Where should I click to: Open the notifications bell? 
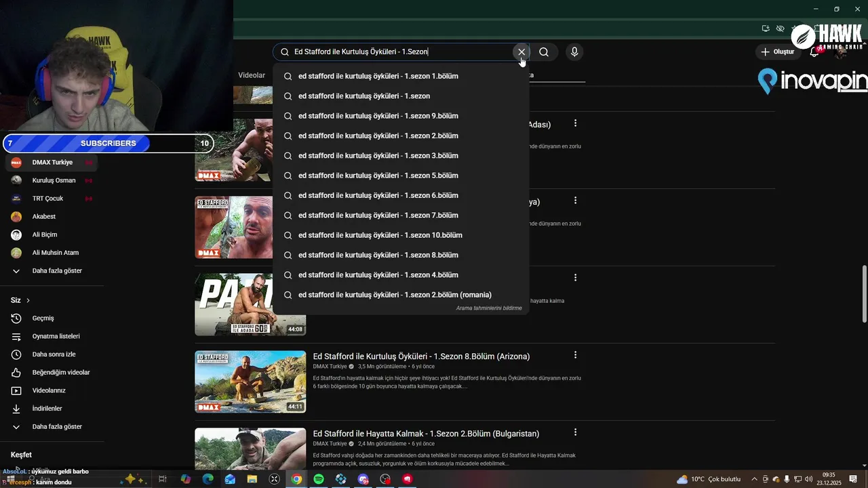point(814,52)
